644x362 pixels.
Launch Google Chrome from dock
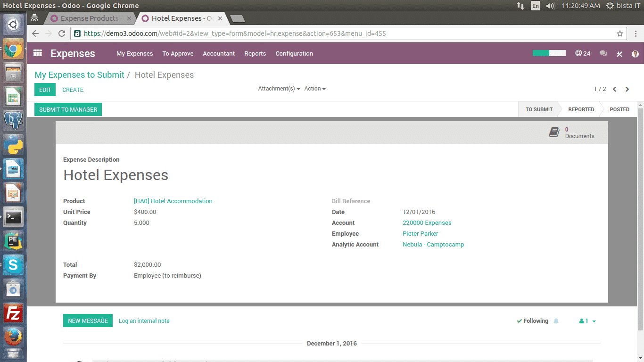point(13,49)
